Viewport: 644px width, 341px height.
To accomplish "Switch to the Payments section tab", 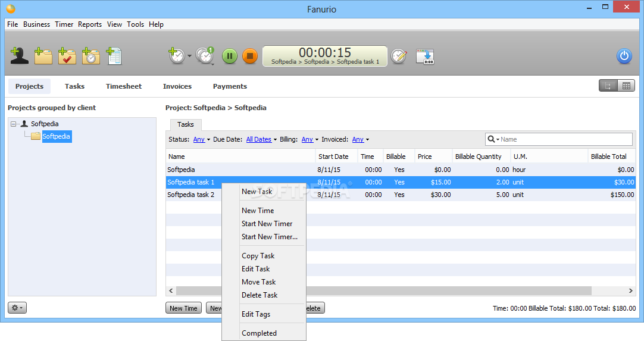I will [230, 86].
